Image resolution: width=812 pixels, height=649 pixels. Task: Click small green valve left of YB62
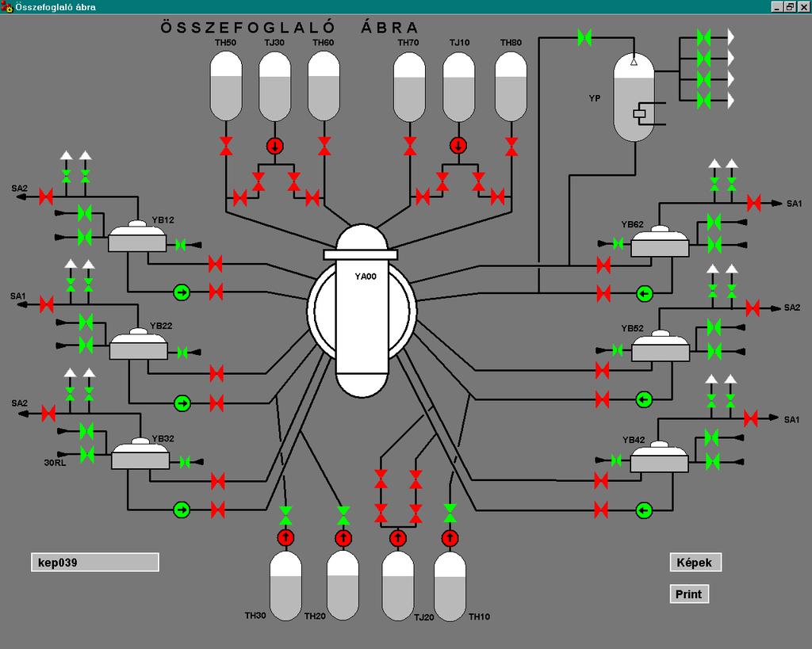pyautogui.click(x=618, y=243)
